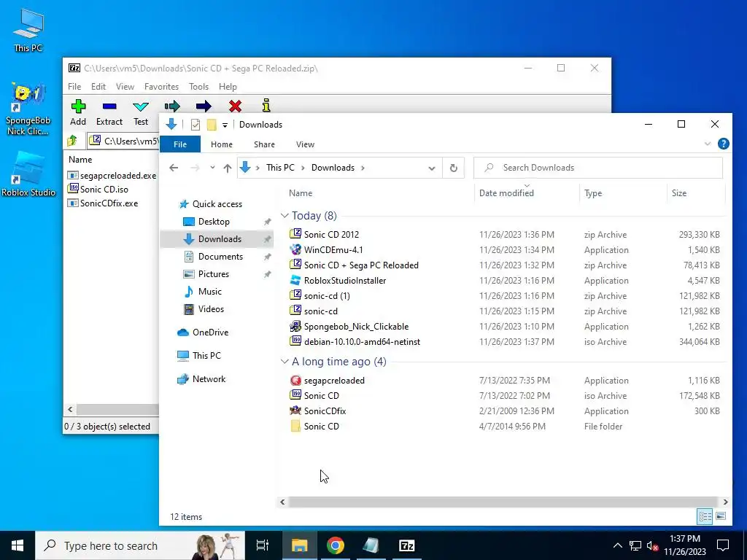
Task: Click the 7-Zip taskbar icon
Action: click(x=406, y=545)
